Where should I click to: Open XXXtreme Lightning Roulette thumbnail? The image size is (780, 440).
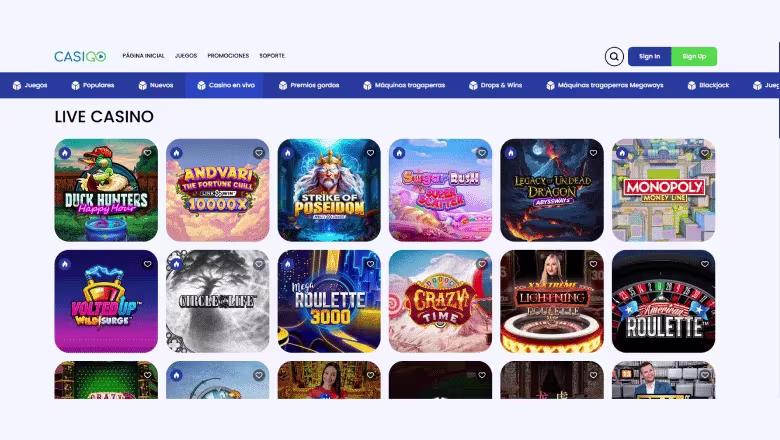[x=552, y=301]
